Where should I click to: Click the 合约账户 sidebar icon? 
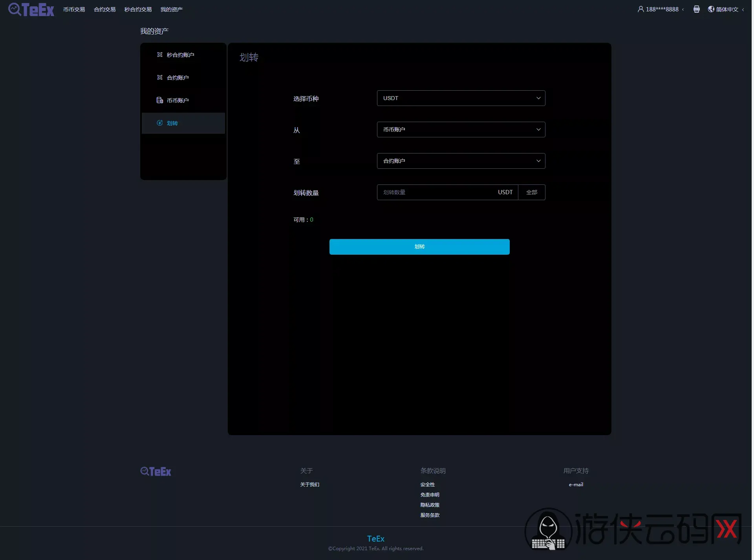click(160, 77)
